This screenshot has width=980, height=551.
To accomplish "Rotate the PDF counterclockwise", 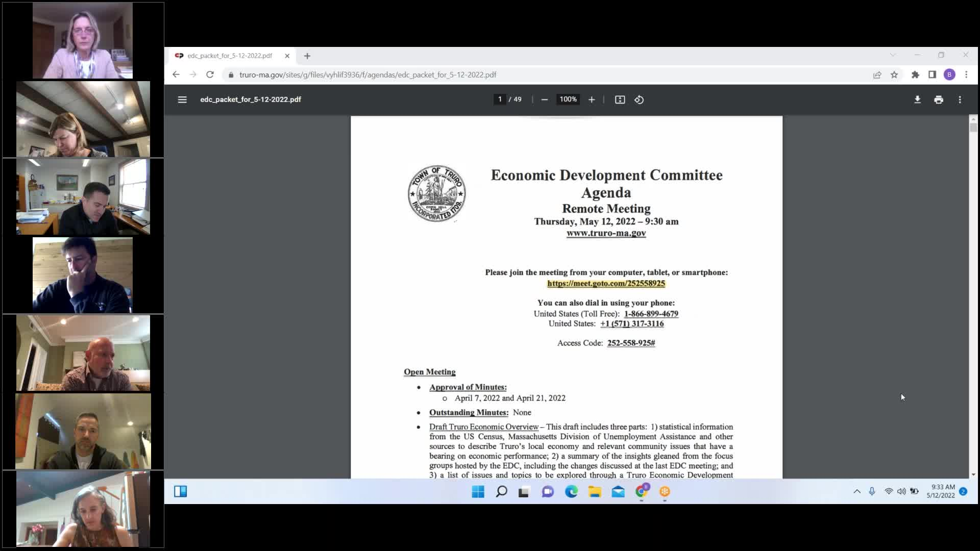I will (639, 99).
